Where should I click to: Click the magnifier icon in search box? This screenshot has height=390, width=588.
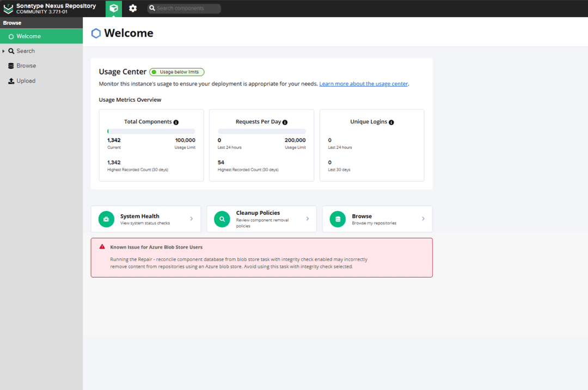pos(152,8)
